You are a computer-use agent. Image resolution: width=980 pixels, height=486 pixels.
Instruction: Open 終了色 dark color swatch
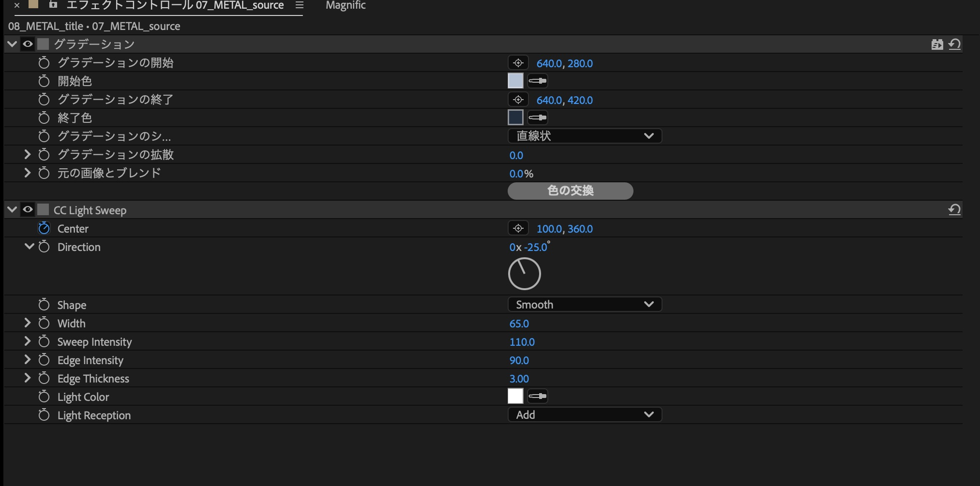coord(515,118)
